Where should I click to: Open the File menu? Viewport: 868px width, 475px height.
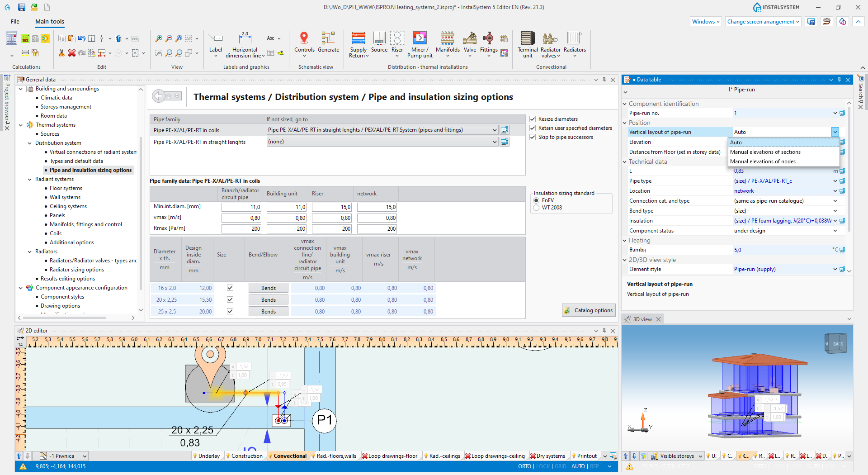tap(15, 22)
